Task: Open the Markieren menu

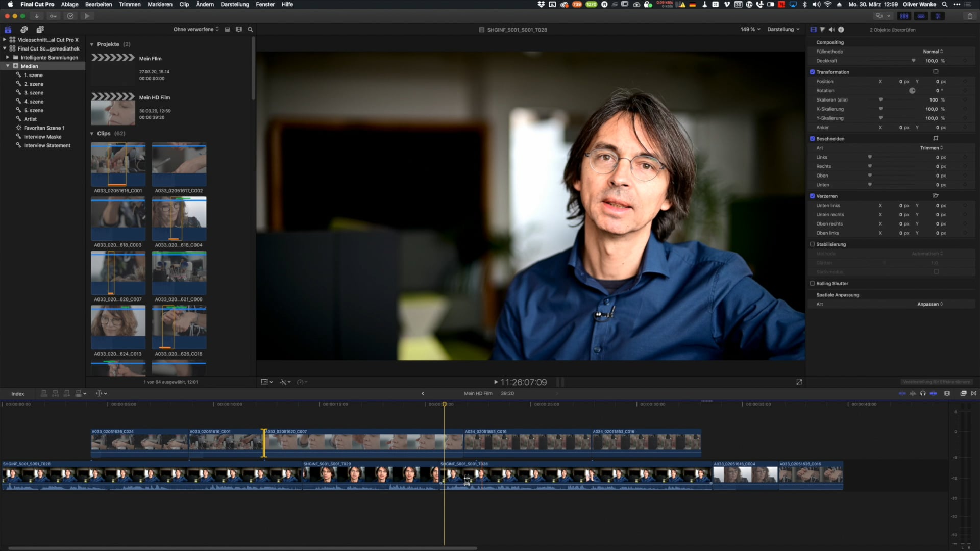Action: [x=160, y=4]
